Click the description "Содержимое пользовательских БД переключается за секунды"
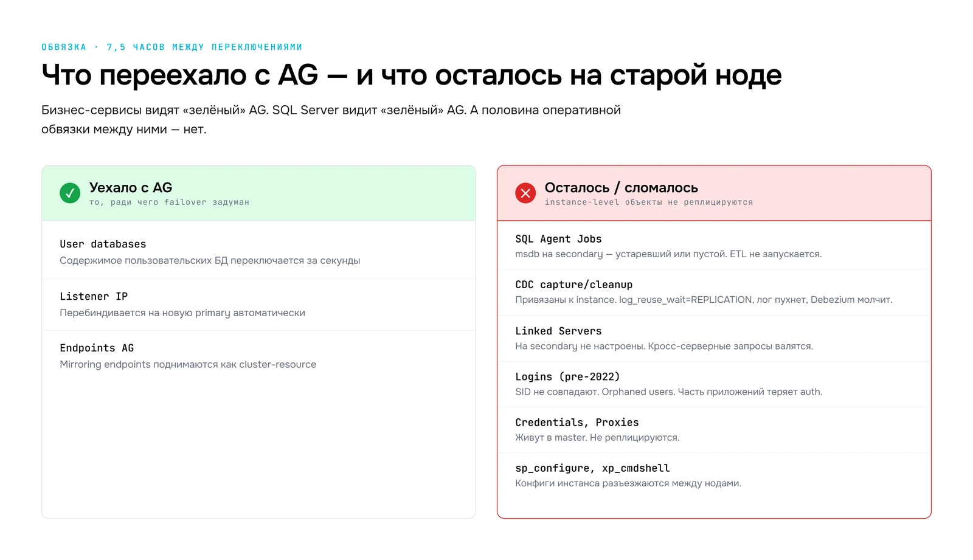This screenshot has height=560, width=973. tap(210, 260)
